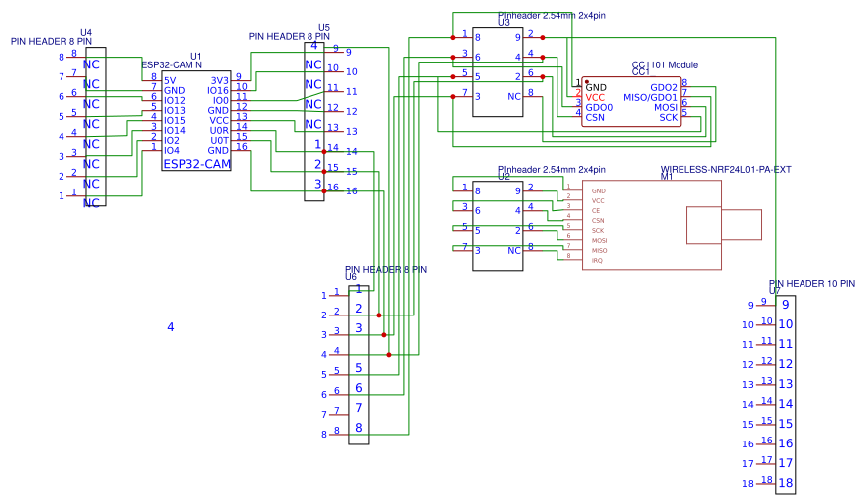
Task: Click pin 18 on the U7 header
Action: (786, 483)
